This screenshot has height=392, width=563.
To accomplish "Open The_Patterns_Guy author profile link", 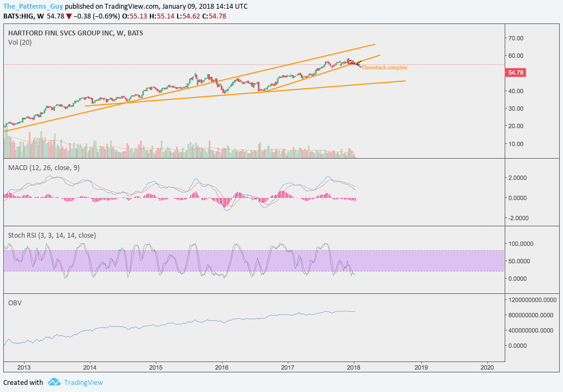I will click(x=33, y=7).
